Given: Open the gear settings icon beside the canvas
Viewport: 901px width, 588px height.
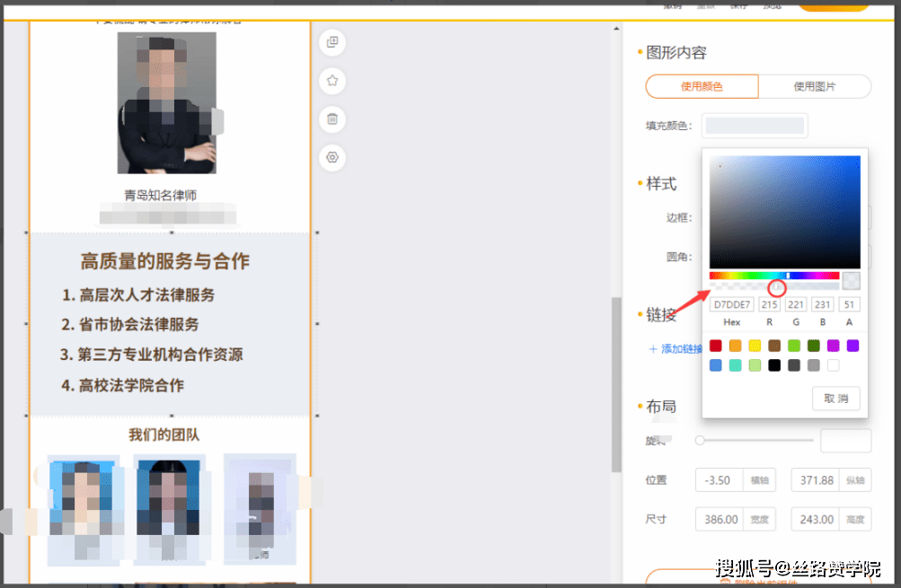Looking at the screenshot, I should click(332, 157).
